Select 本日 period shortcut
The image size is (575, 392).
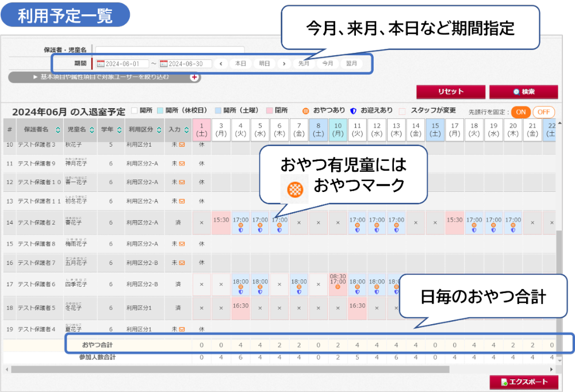(240, 63)
